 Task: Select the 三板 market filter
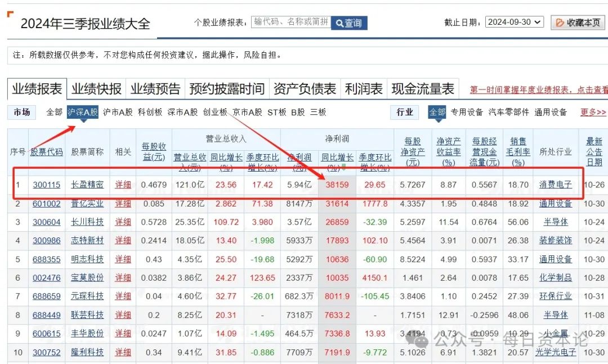tap(318, 113)
